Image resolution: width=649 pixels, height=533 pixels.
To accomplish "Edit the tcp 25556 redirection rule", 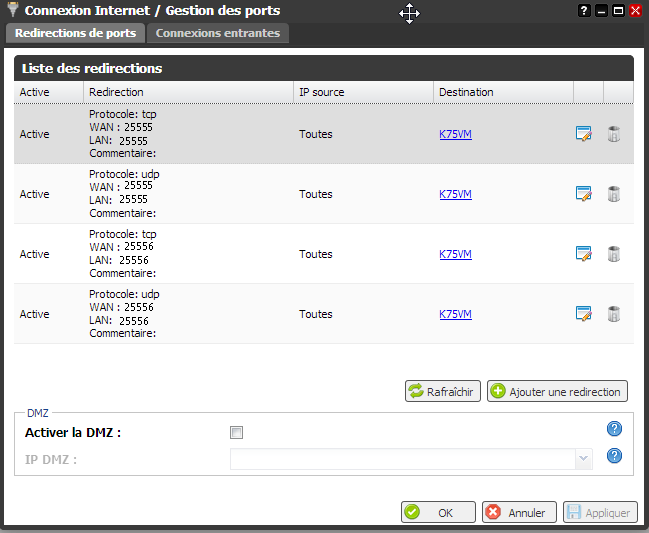I will 584,254.
